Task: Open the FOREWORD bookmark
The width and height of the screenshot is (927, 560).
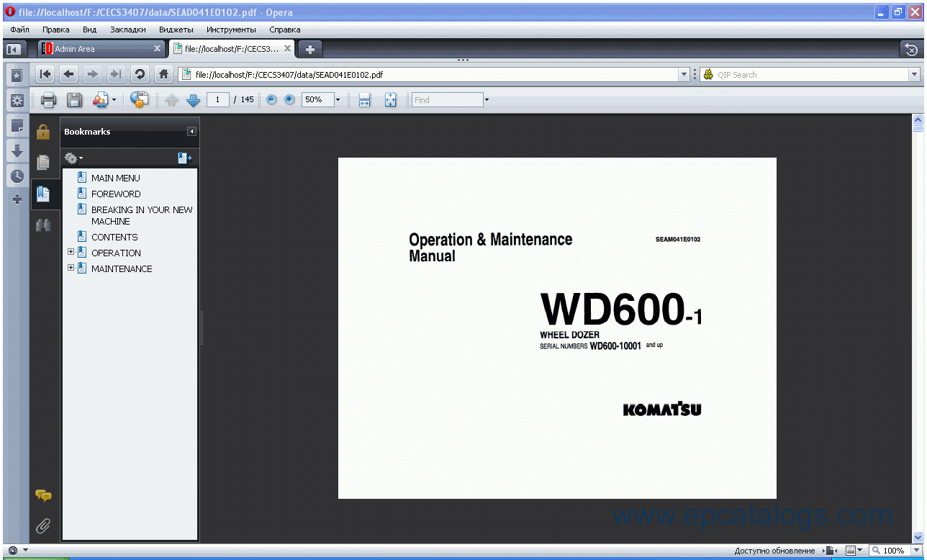Action: tap(116, 194)
